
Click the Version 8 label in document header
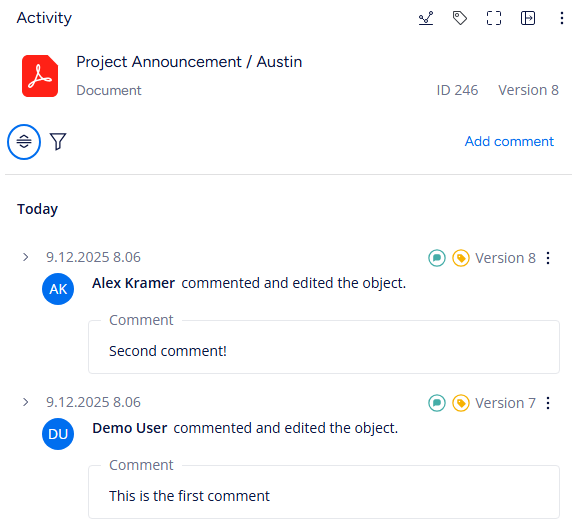click(x=528, y=90)
